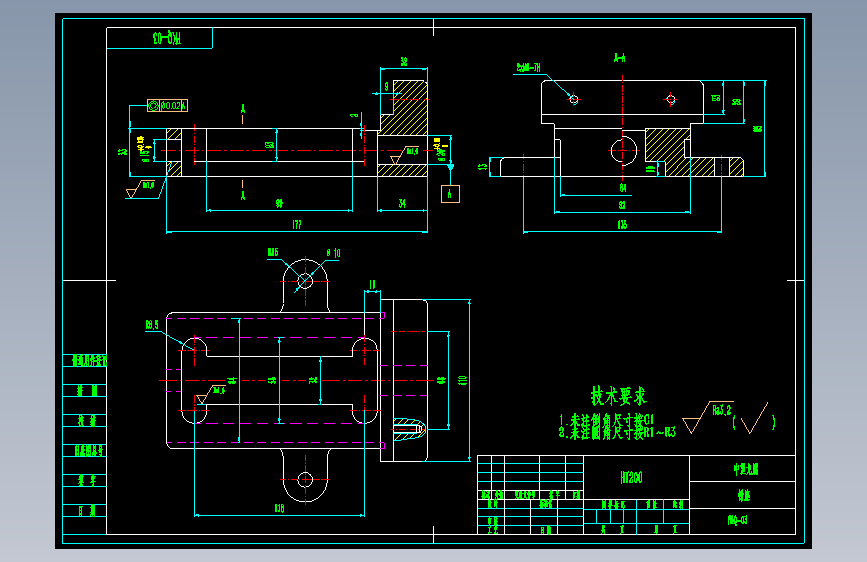
Task: Click the 34 dimension in the front view
Action: (402, 204)
